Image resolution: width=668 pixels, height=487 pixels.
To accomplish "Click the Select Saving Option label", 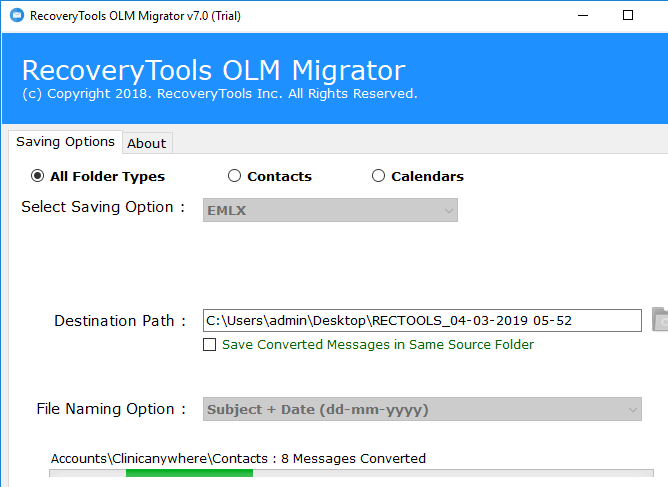I will [x=103, y=207].
